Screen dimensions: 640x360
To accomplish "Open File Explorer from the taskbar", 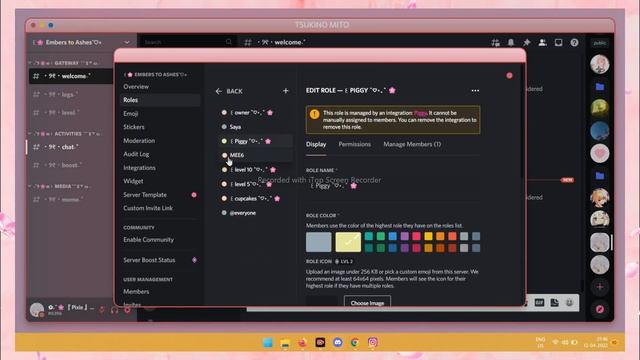I will 285,343.
